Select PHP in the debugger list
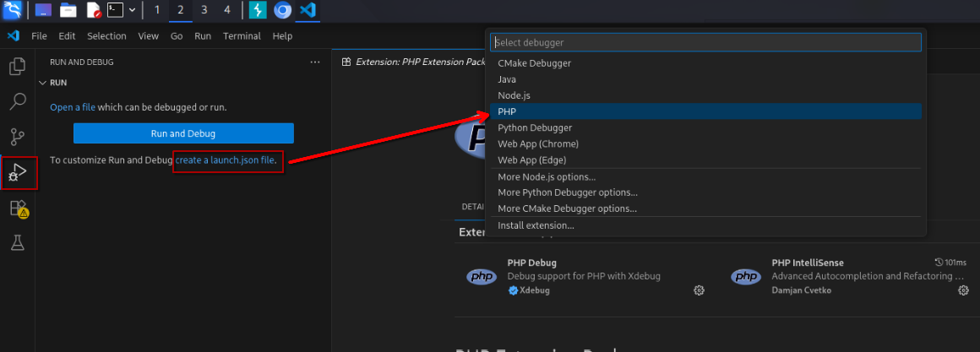Viewport: 980px width, 352px height. tap(705, 111)
